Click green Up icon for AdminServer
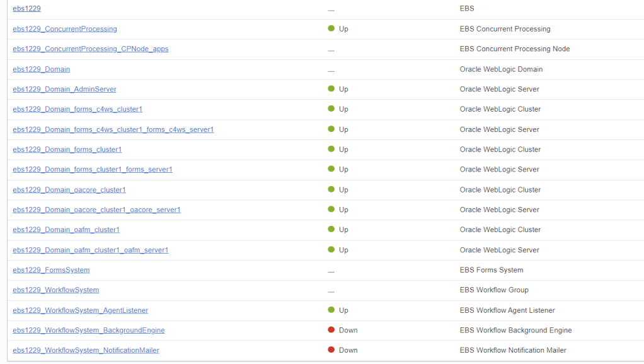Image resolution: width=644 pixels, height=364 pixels. click(x=331, y=89)
